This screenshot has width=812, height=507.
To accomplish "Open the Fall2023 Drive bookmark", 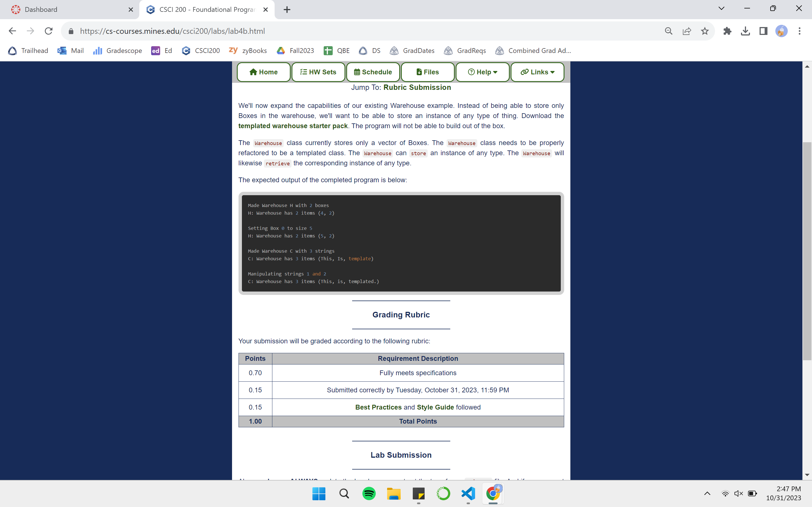I will click(x=295, y=51).
